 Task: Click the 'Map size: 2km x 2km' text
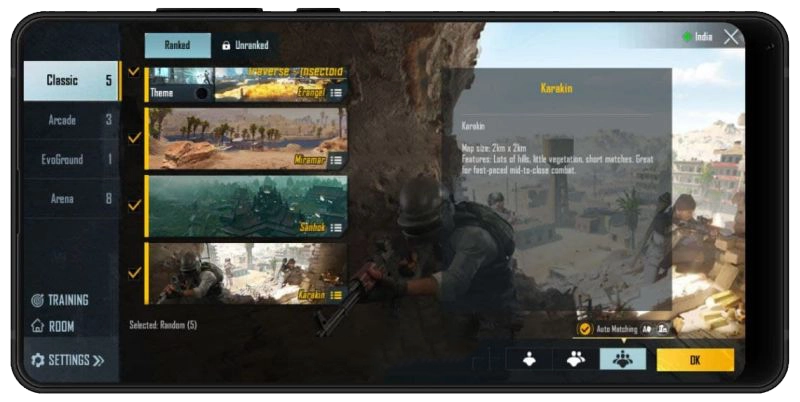[493, 148]
